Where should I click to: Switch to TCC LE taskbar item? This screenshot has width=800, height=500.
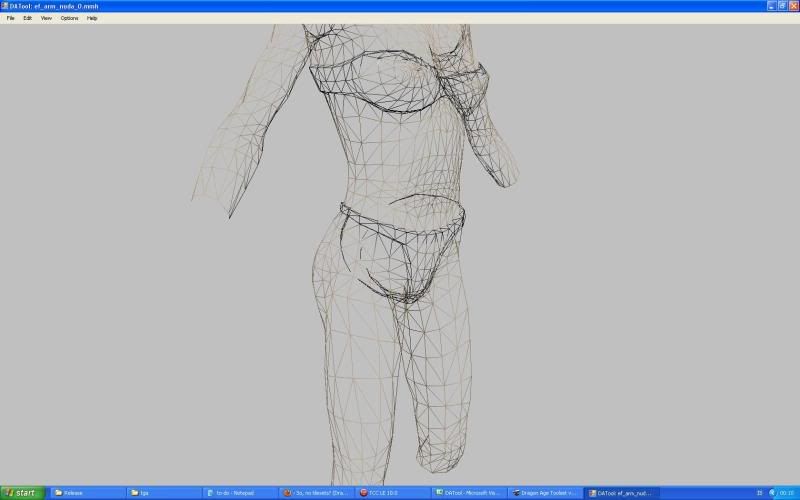click(x=391, y=493)
